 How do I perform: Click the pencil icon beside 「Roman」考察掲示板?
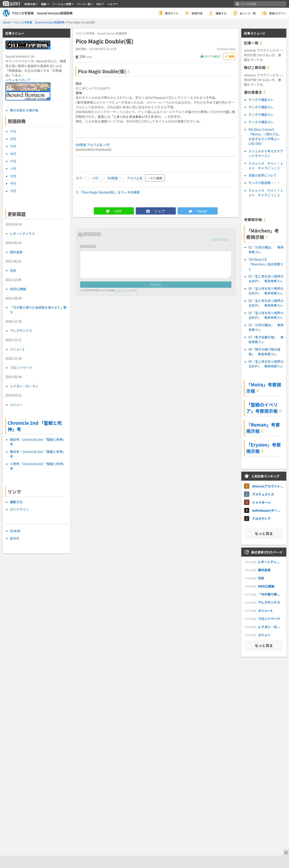[262, 431]
